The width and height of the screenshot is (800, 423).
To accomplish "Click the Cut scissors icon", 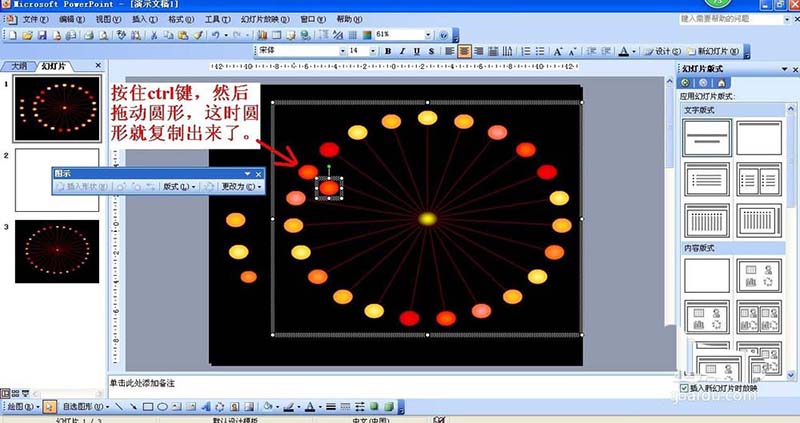I will point(154,35).
